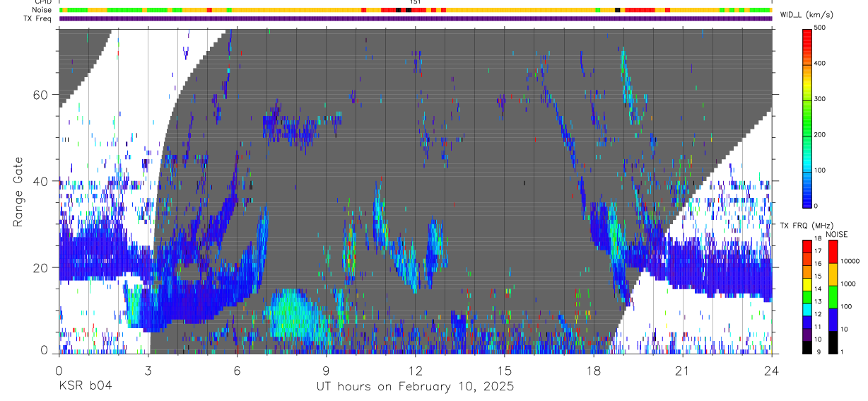Click the 'NOISE' legend title
868x401 pixels.
click(x=837, y=234)
